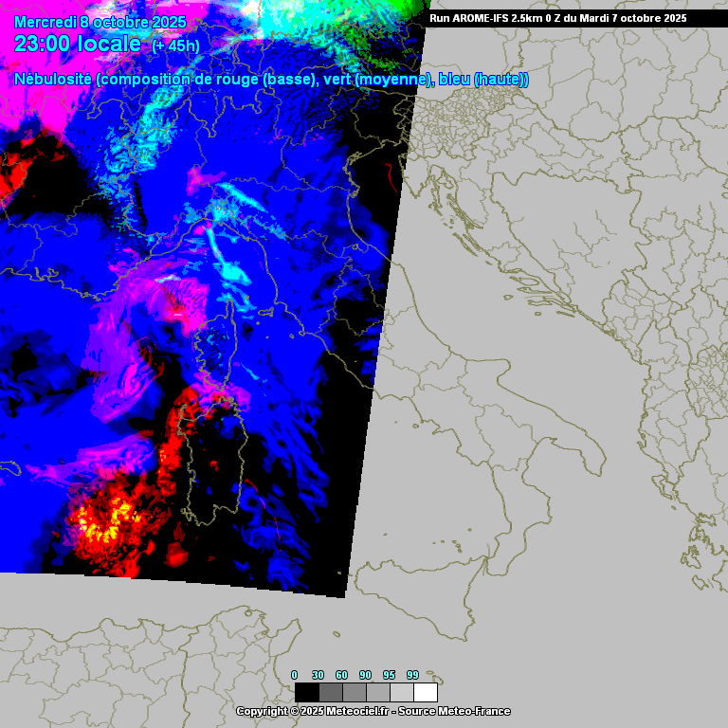Click on the island of Sicily

click(x=417, y=597)
